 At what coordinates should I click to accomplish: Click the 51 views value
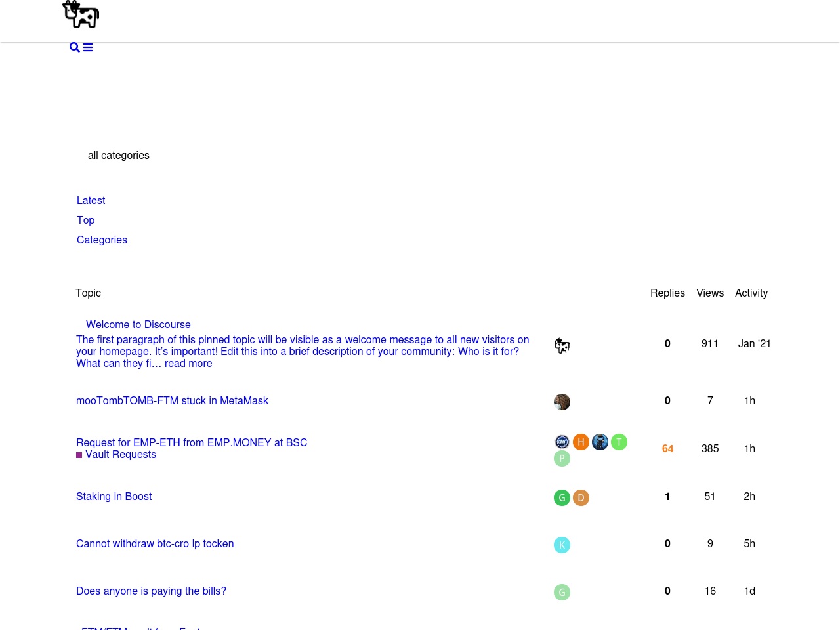[x=710, y=497]
